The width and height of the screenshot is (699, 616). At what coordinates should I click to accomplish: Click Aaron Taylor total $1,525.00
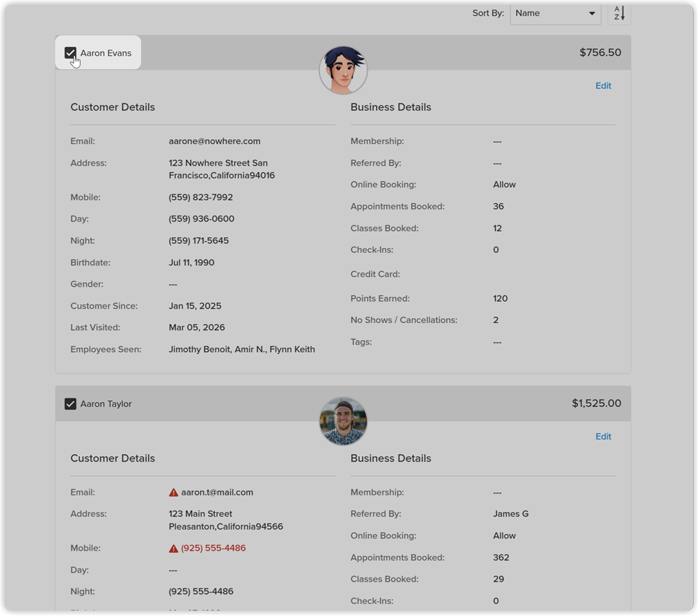596,404
